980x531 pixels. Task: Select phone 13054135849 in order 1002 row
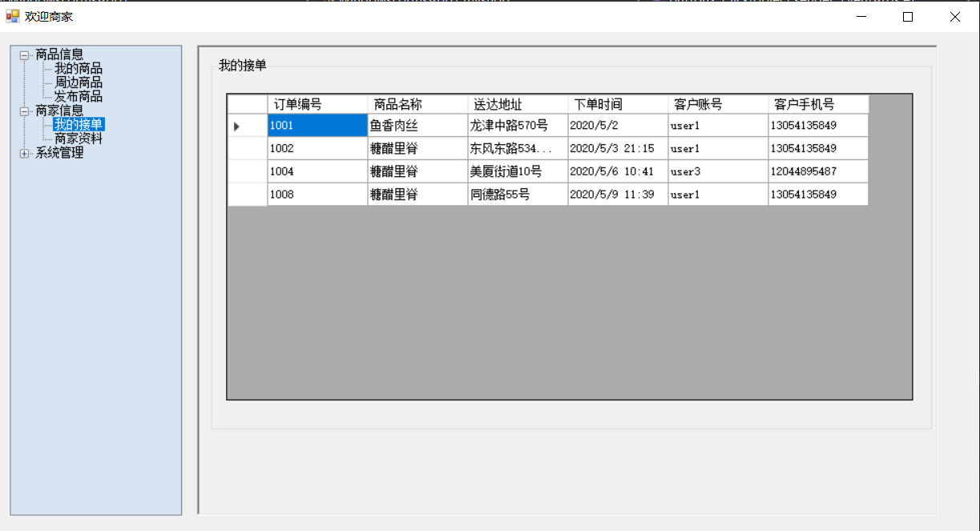pyautogui.click(x=818, y=149)
